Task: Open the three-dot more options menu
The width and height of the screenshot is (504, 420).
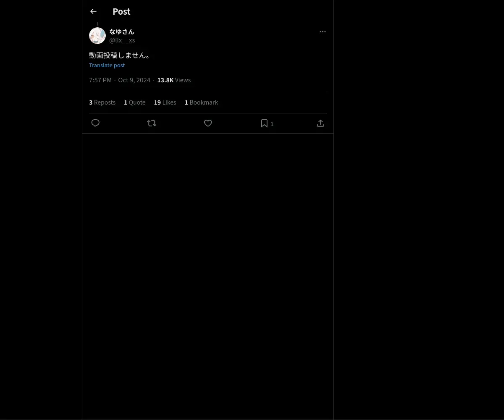Action: point(323,31)
